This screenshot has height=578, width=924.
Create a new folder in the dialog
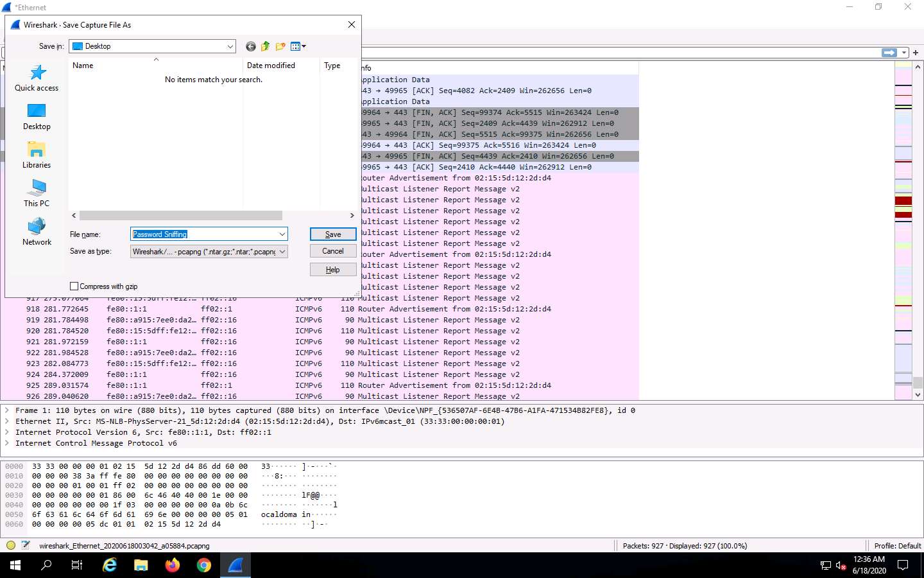pos(280,46)
